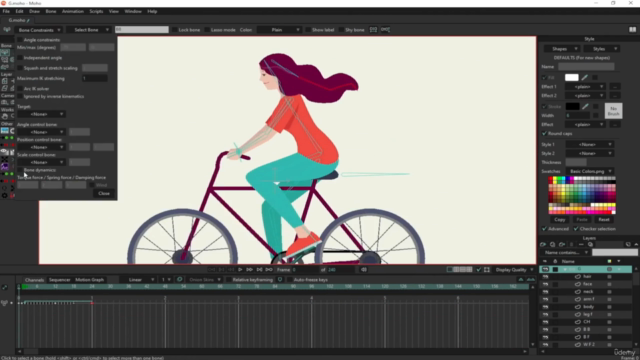The width and height of the screenshot is (640, 360).
Task: Open the Draw menu
Action: pos(34,11)
